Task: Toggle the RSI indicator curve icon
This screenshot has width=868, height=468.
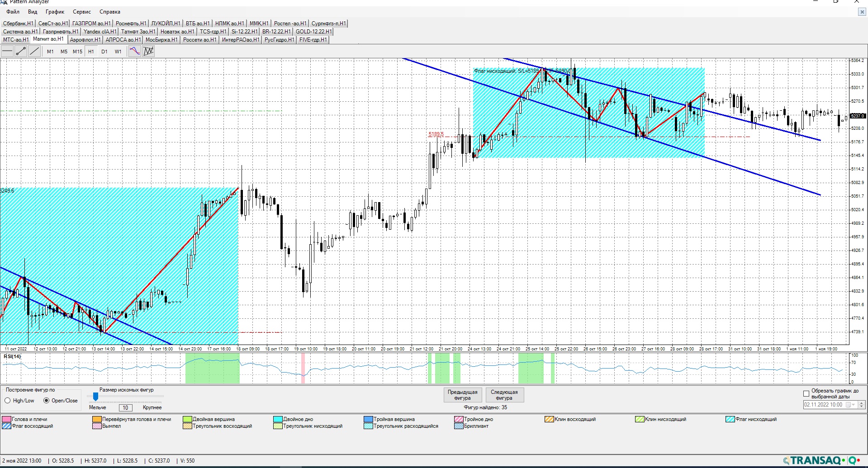Action: click(135, 52)
